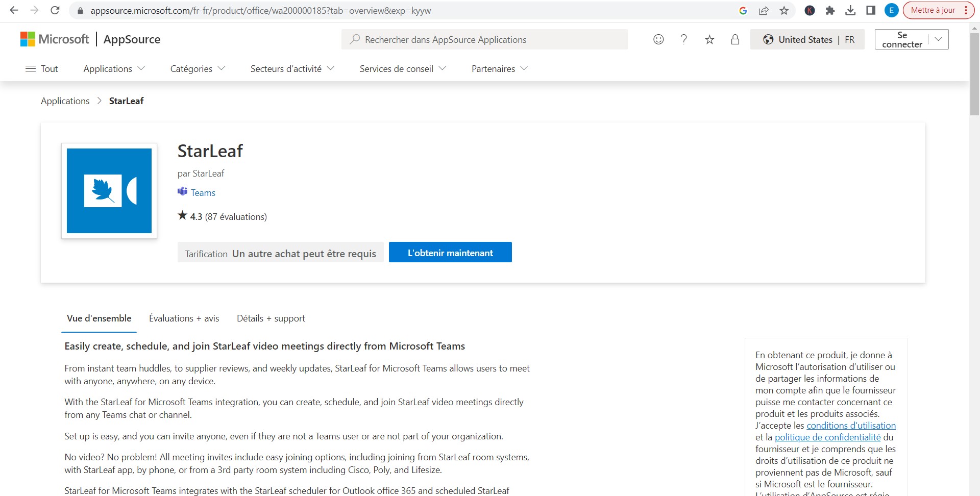Share the page using the share icon
Image resolution: width=980 pixels, height=496 pixels.
pyautogui.click(x=764, y=10)
